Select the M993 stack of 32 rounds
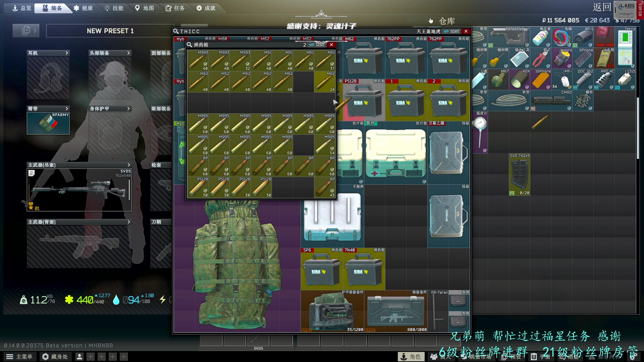This screenshot has width=644, height=362. 240,60
